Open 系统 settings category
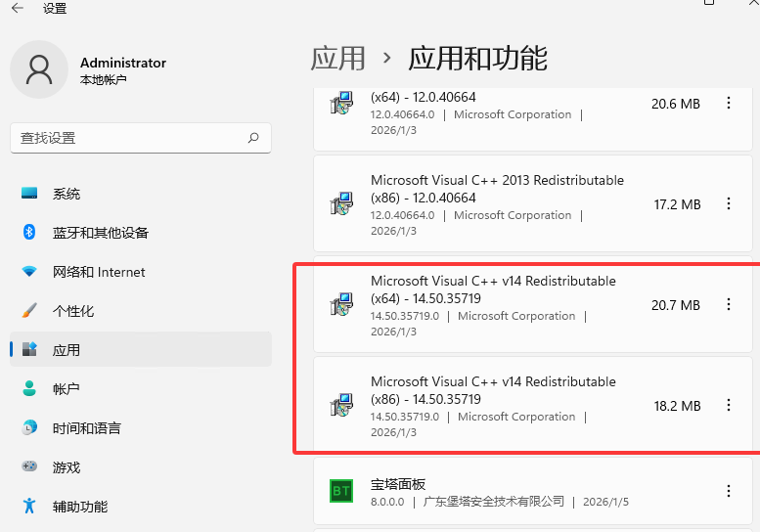The width and height of the screenshot is (760, 532). tap(141, 194)
